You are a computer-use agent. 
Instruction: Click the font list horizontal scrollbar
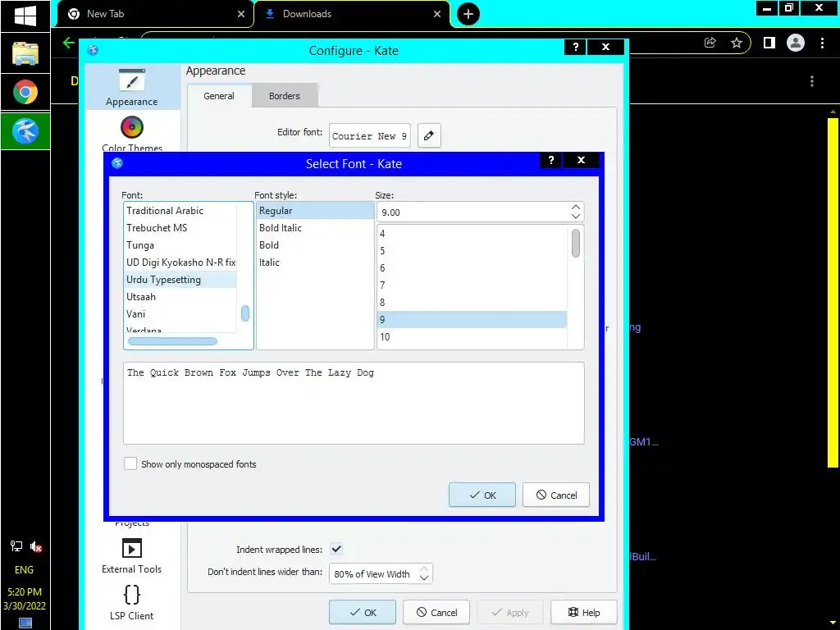pyautogui.click(x=172, y=341)
